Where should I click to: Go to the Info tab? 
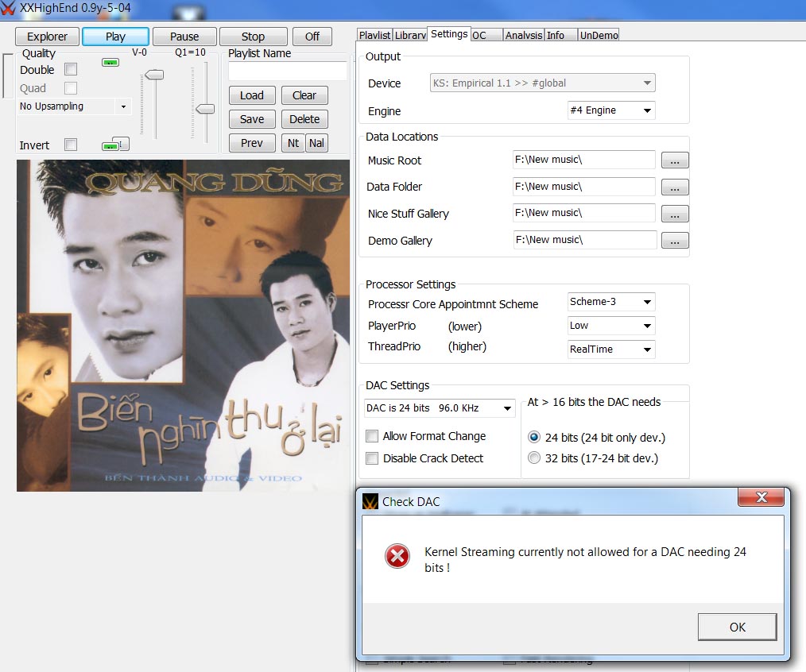pyautogui.click(x=561, y=35)
